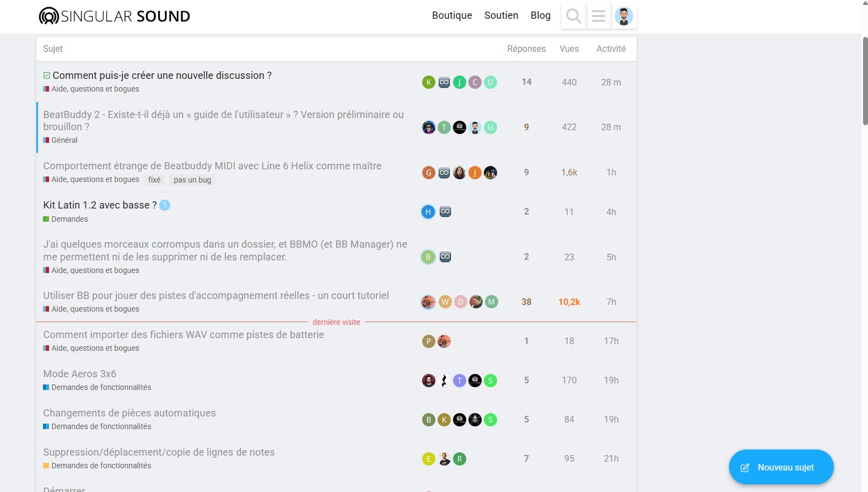Open the hamburger menu icon
Screen dimensions: 868x492
(599, 16)
